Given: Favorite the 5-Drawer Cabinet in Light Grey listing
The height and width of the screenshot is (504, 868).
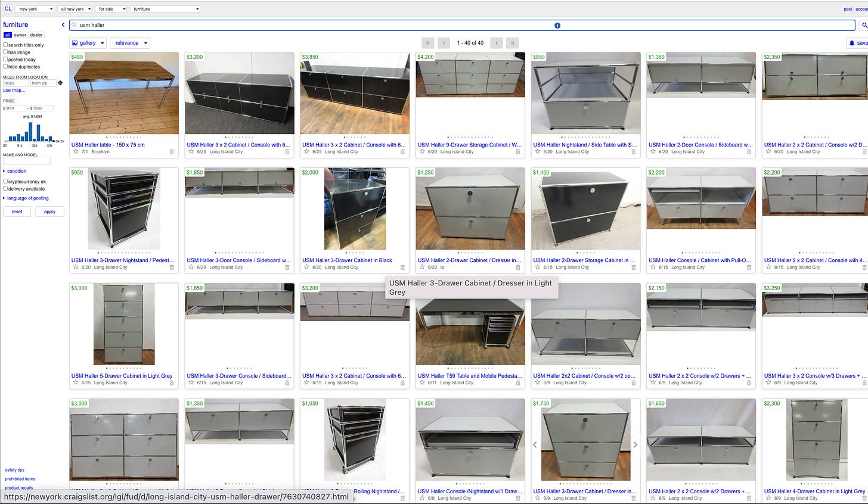Looking at the screenshot, I should pos(76,382).
